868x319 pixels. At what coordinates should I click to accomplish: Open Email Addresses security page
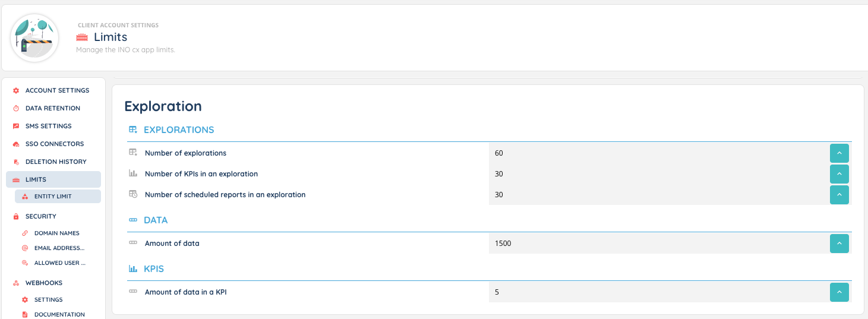coord(59,248)
